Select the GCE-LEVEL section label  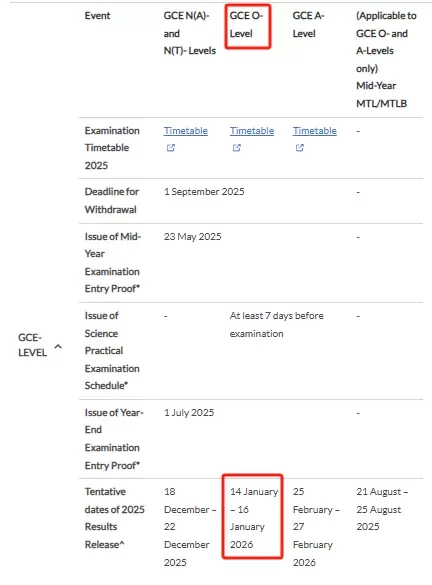32,345
